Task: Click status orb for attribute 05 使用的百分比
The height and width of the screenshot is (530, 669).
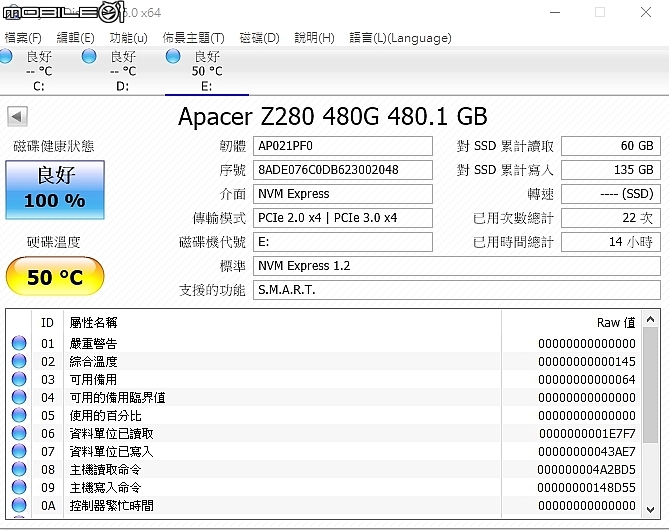Action: pos(19,415)
